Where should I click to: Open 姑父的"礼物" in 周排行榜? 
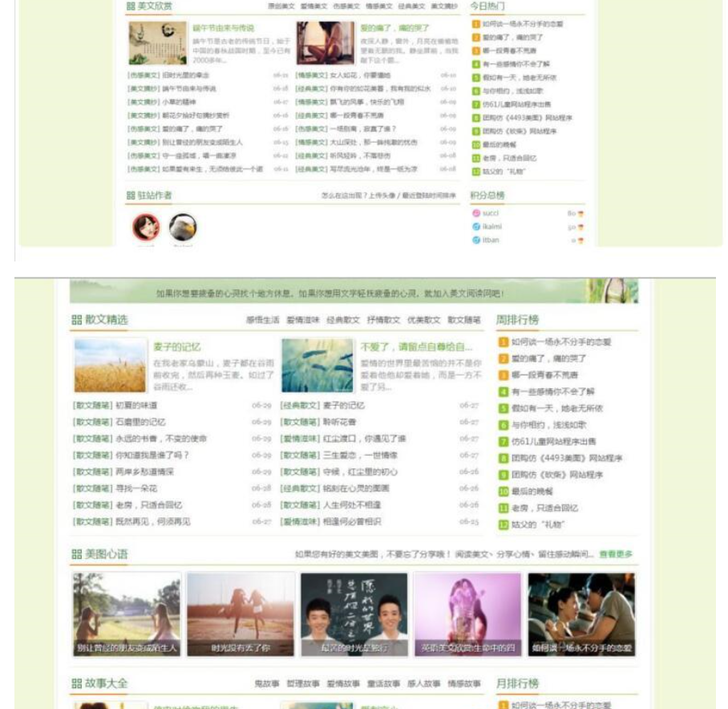(538, 525)
